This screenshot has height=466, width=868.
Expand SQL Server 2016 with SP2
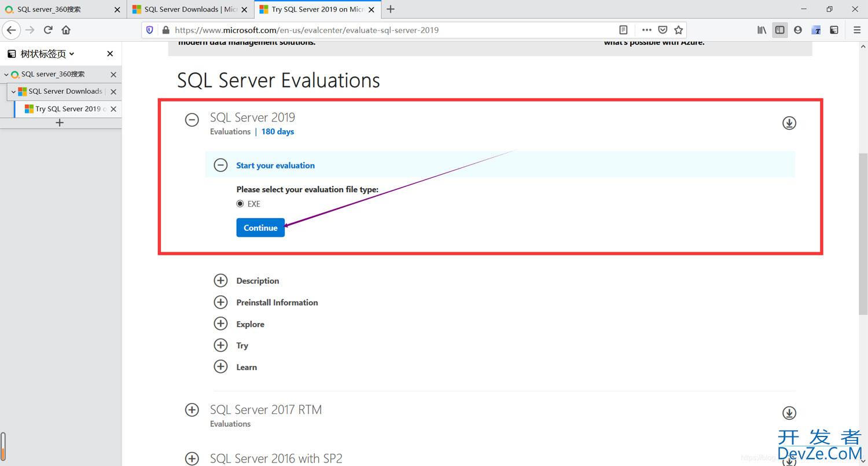click(192, 458)
